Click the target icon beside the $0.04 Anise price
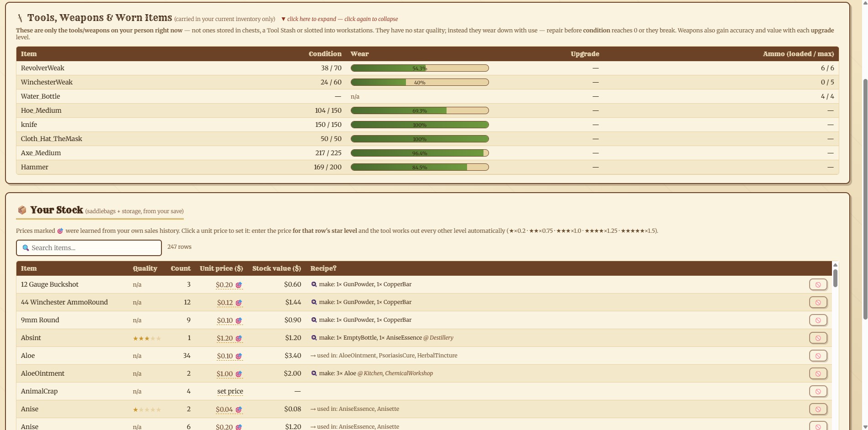 [x=239, y=409]
